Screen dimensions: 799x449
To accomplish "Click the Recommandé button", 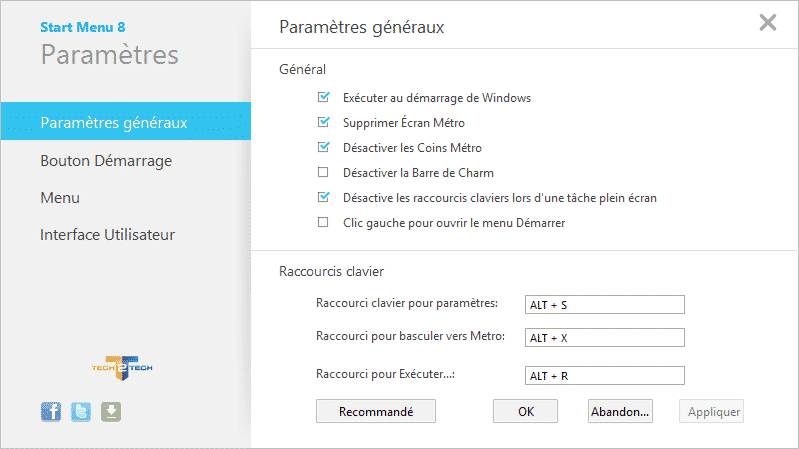I will click(376, 411).
